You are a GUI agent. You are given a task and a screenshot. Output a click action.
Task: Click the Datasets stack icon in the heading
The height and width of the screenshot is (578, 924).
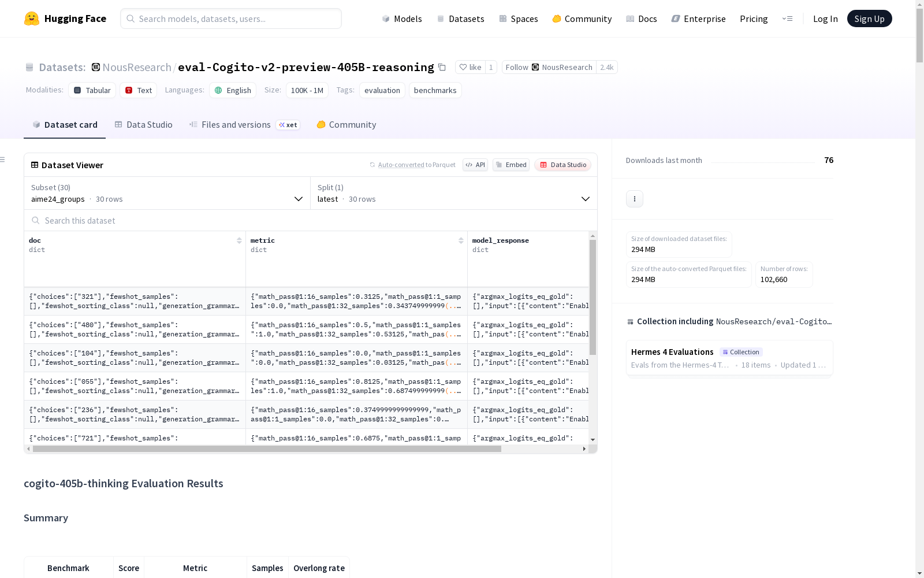point(29,68)
